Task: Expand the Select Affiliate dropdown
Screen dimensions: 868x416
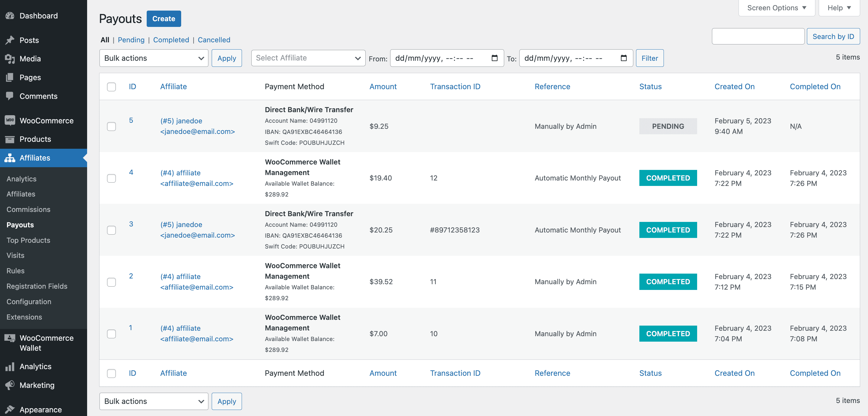Action: coord(308,58)
